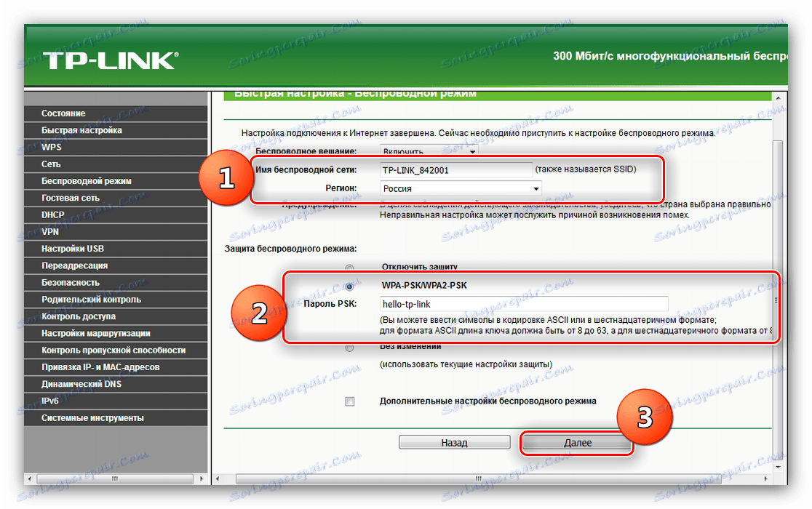Click the TP-LINK logo in the header
812x509 pixels.
click(x=111, y=60)
